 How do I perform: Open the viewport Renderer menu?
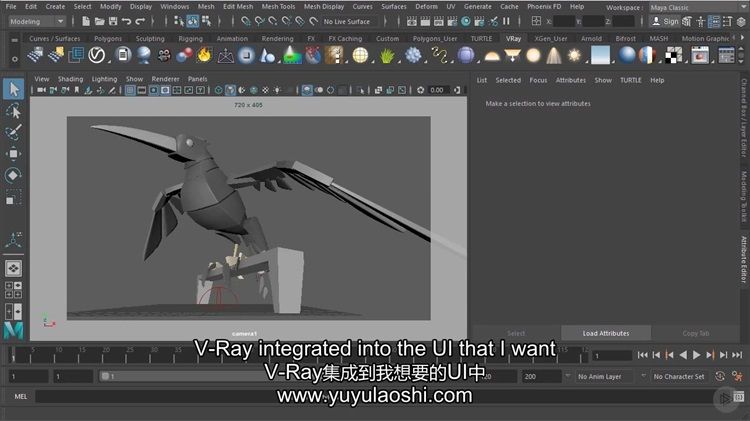[165, 79]
